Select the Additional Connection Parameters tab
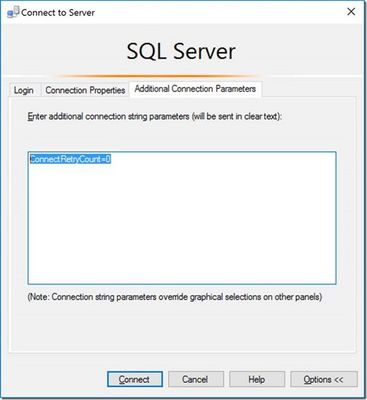The height and width of the screenshot is (400, 367). [x=195, y=89]
